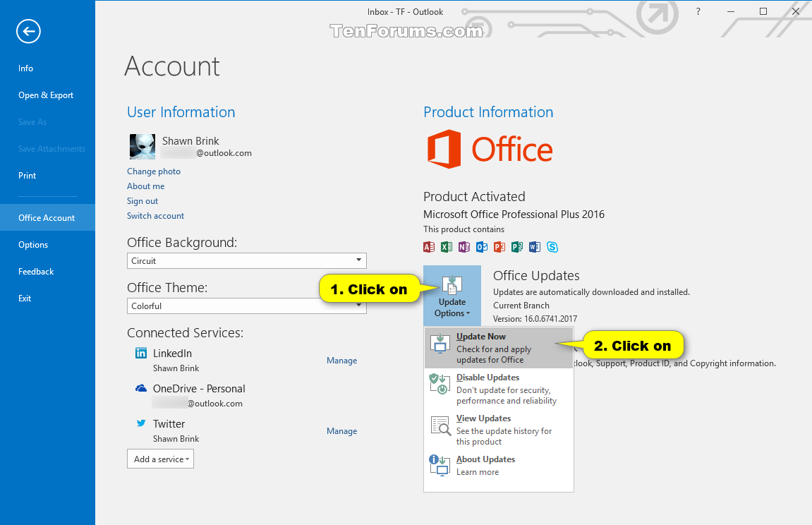
Task: Open the Add a service dropdown
Action: point(161,459)
